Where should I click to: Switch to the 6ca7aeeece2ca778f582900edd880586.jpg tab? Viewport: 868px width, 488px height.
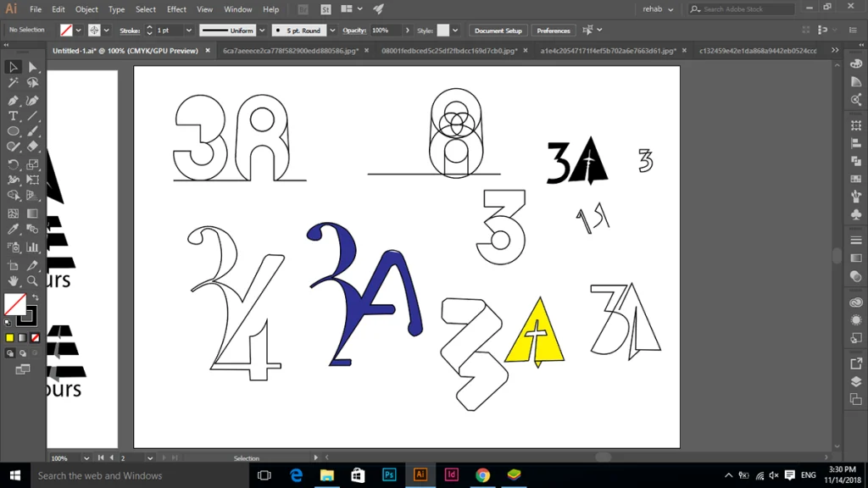click(x=291, y=50)
